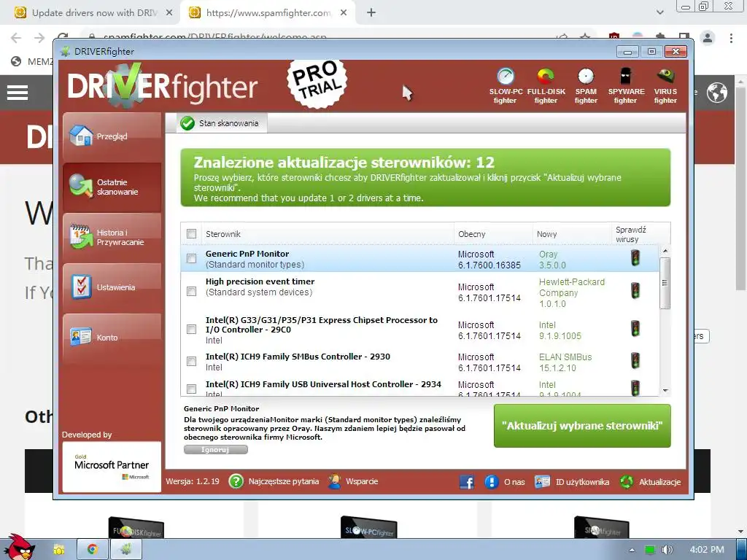Image resolution: width=747 pixels, height=560 pixels.
Task: Click browser hamburger menu on the webpage
Action: (x=18, y=93)
